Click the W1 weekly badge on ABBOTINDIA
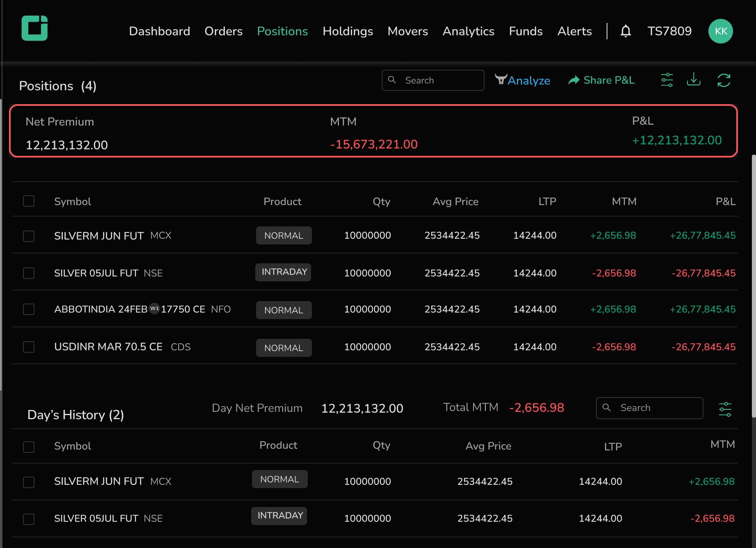Image resolution: width=756 pixels, height=548 pixels. 154,308
